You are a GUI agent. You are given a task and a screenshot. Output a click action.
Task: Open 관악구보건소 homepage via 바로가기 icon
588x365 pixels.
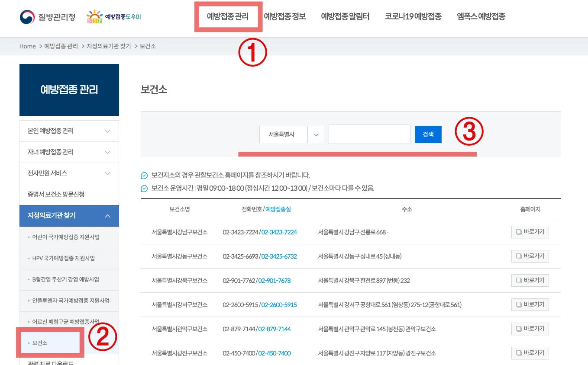[x=530, y=329]
